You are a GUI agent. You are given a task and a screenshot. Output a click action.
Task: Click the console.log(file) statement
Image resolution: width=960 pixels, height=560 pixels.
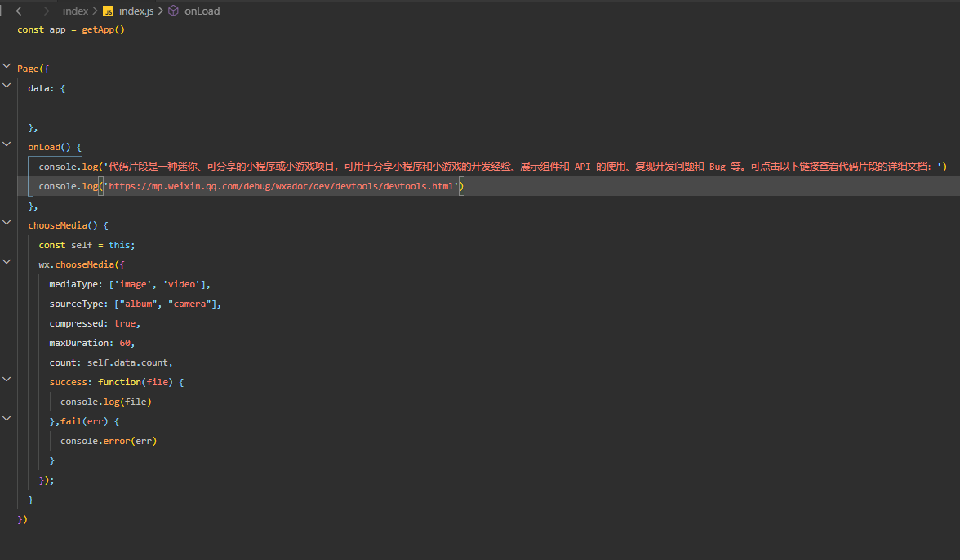coord(106,402)
